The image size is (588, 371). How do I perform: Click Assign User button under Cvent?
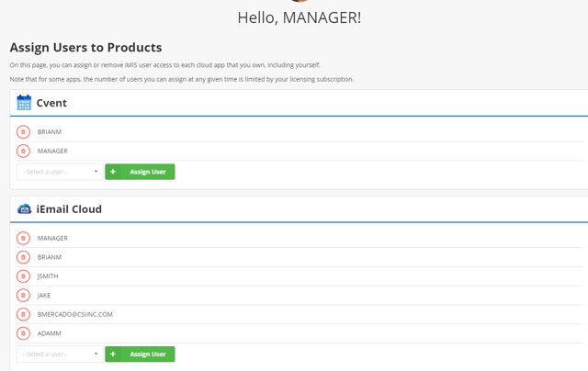(140, 172)
